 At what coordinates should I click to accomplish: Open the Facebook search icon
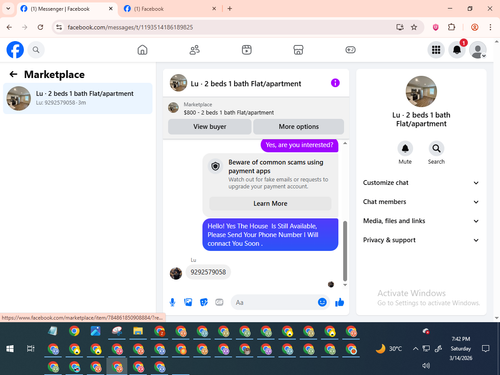(36, 50)
